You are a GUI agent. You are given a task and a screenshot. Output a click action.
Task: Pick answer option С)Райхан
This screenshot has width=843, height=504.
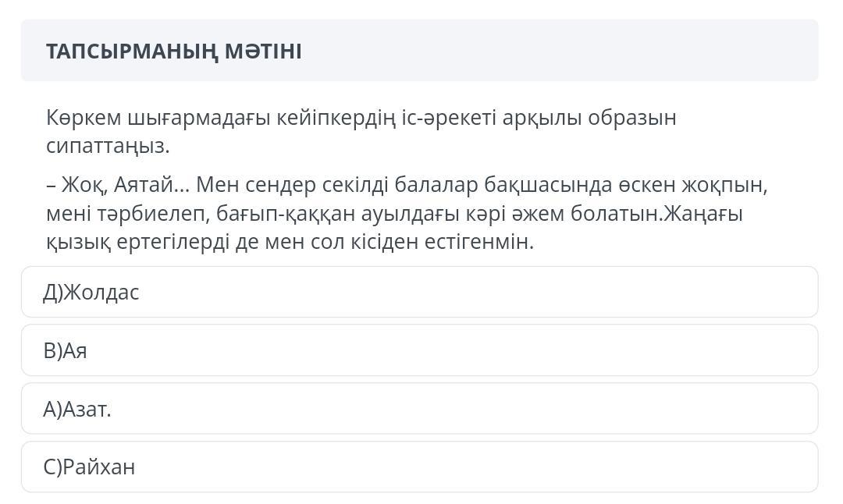click(x=419, y=467)
